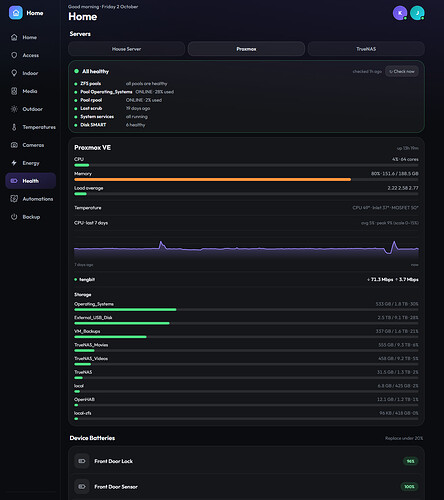
Task: Click the 'TrueNAS_Movies' storage label
Action: [91, 345]
